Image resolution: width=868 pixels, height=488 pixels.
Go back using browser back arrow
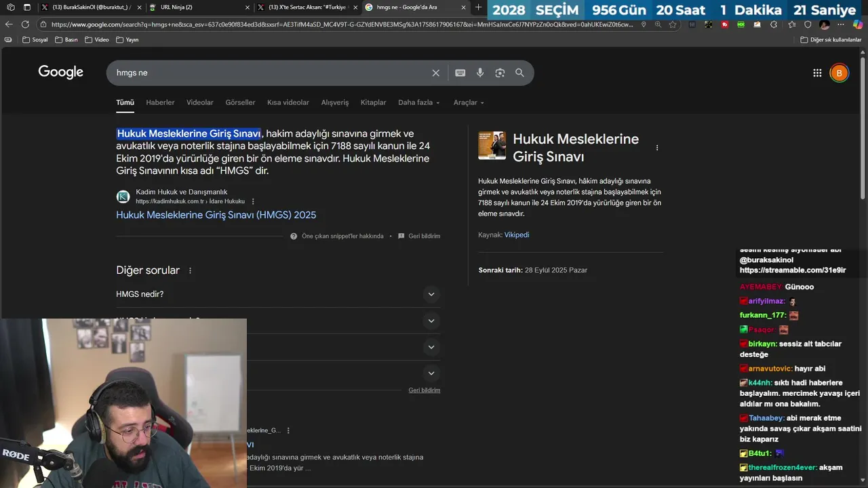click(x=9, y=24)
